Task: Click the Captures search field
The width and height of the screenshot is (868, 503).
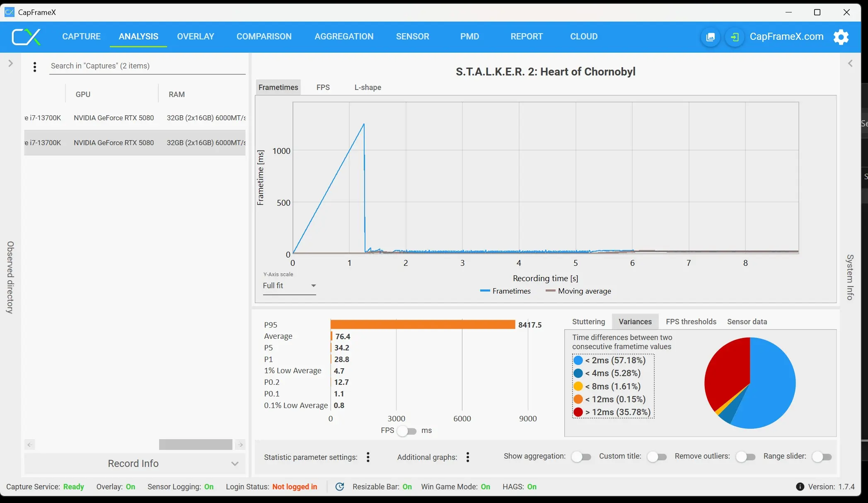Action: [x=147, y=66]
